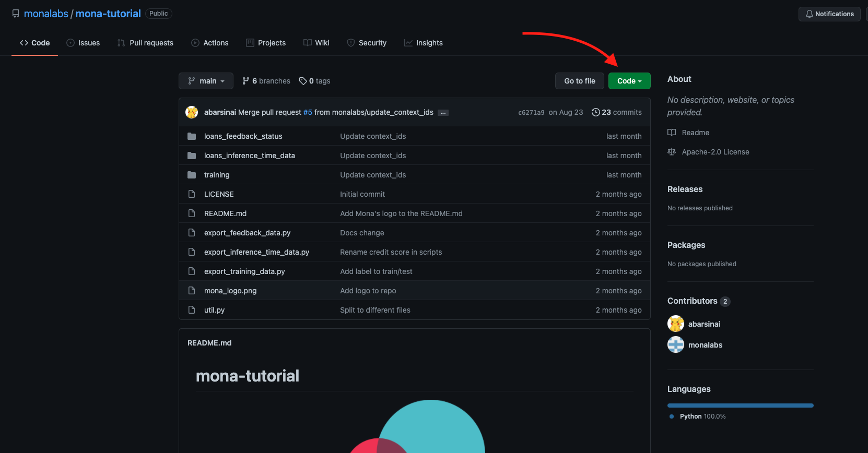Click the file icon for export_feedback_data.py
Image resolution: width=868 pixels, height=453 pixels.
[x=192, y=233]
